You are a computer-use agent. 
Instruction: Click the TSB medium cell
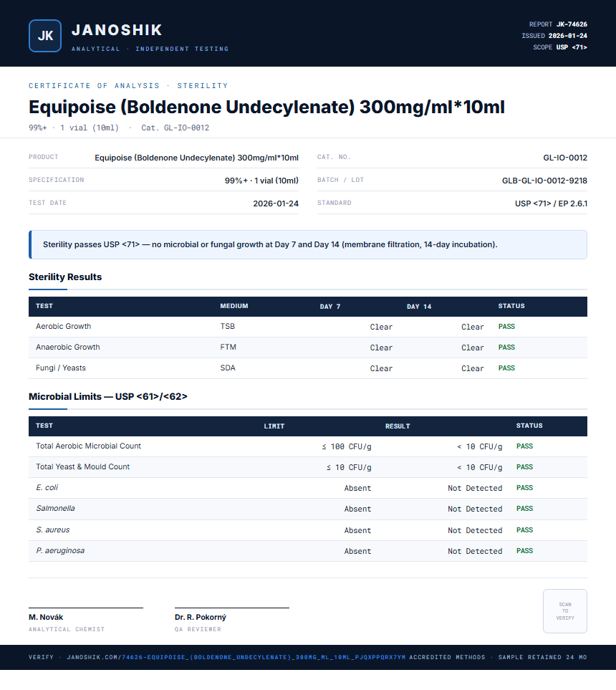click(x=228, y=326)
